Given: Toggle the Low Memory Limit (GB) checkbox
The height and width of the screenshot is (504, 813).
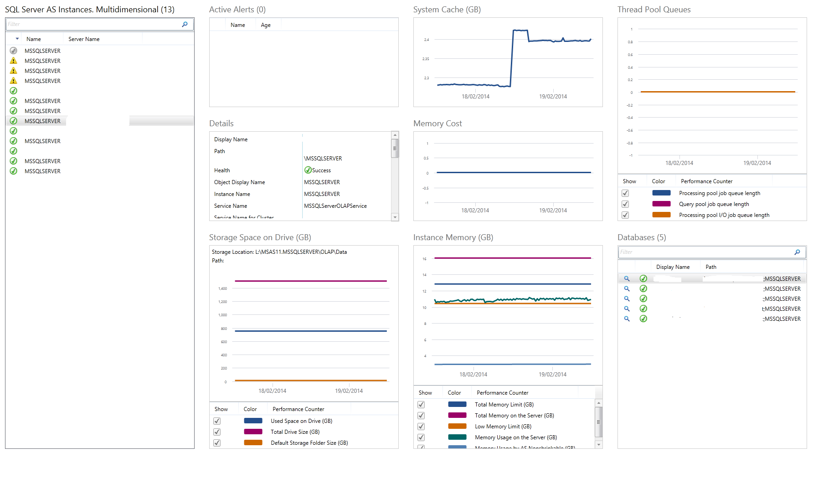Looking at the screenshot, I should click(421, 427).
